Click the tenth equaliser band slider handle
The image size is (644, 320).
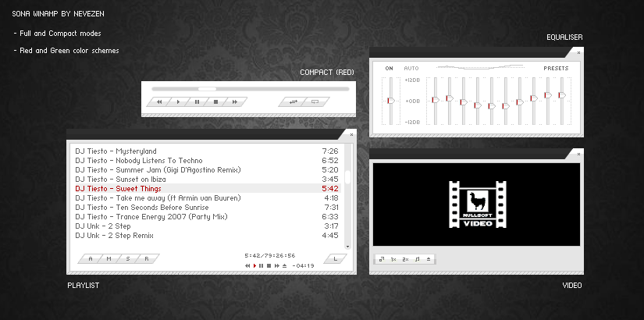[562, 95]
